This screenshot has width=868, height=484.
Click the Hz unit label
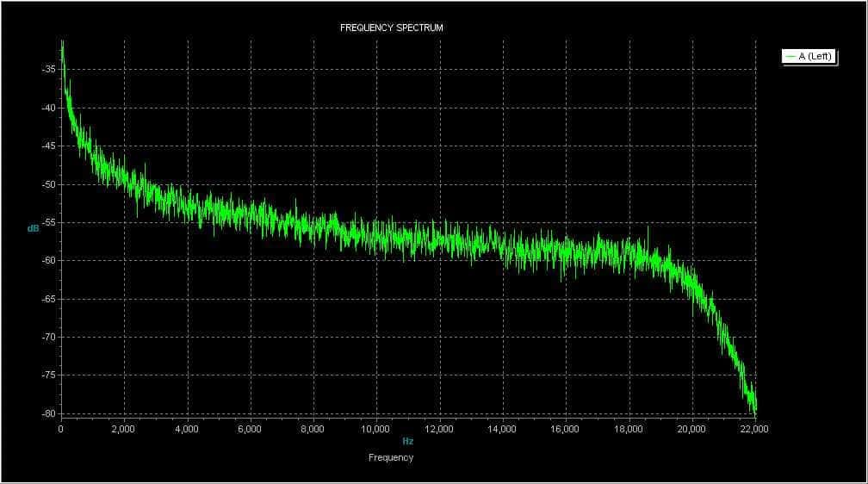(x=407, y=441)
